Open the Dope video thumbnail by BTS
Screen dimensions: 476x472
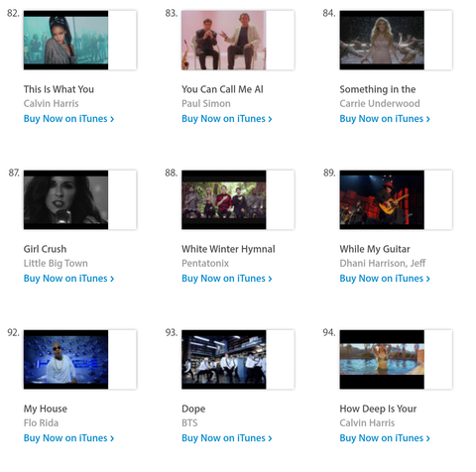click(224, 359)
